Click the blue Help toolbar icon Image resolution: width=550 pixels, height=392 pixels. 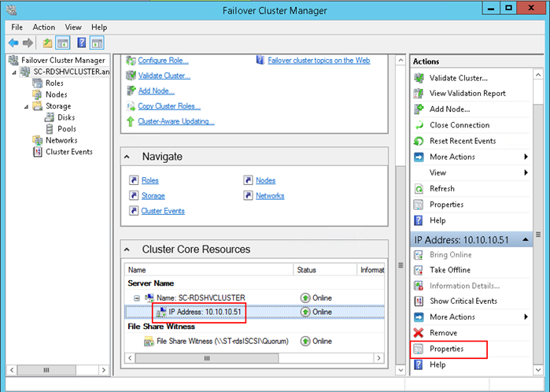(x=82, y=43)
